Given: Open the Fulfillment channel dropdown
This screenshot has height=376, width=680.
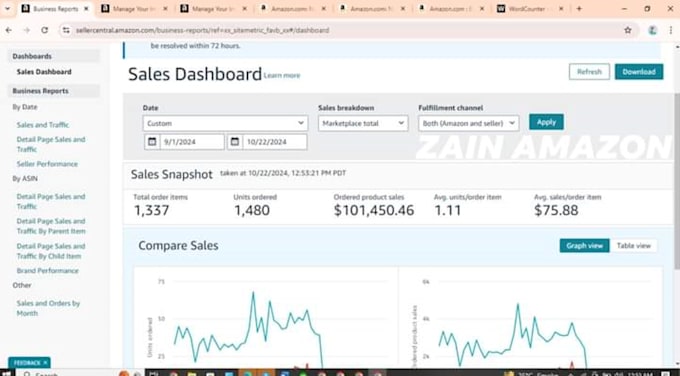Looking at the screenshot, I should (468, 123).
